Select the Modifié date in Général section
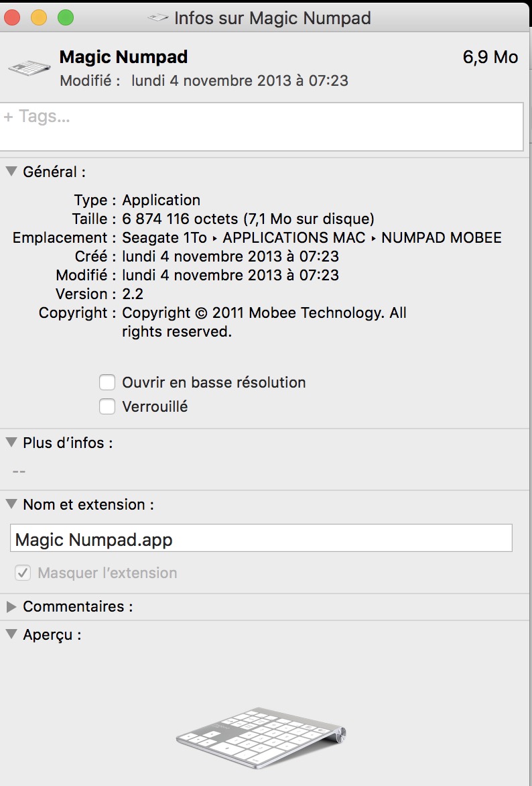532x786 pixels. pyautogui.click(x=230, y=275)
